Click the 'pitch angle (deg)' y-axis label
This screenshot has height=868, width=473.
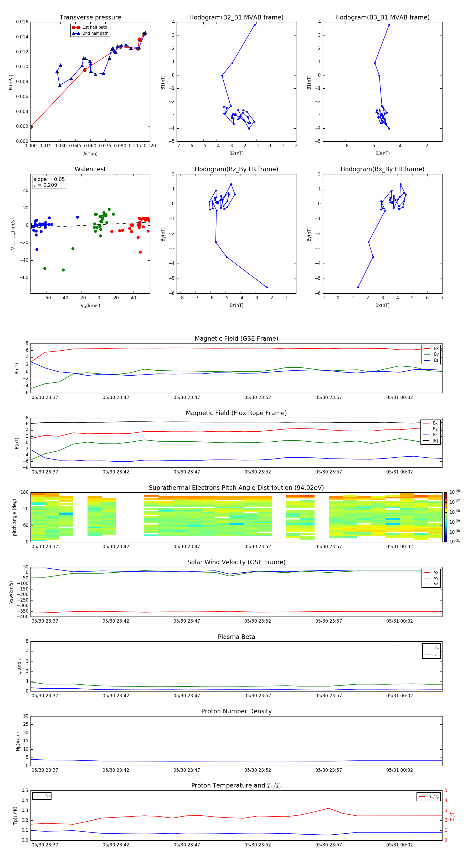pyautogui.click(x=14, y=517)
